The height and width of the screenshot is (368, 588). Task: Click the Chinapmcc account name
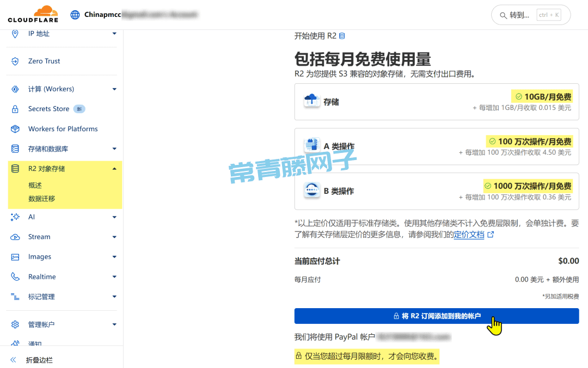click(x=102, y=15)
